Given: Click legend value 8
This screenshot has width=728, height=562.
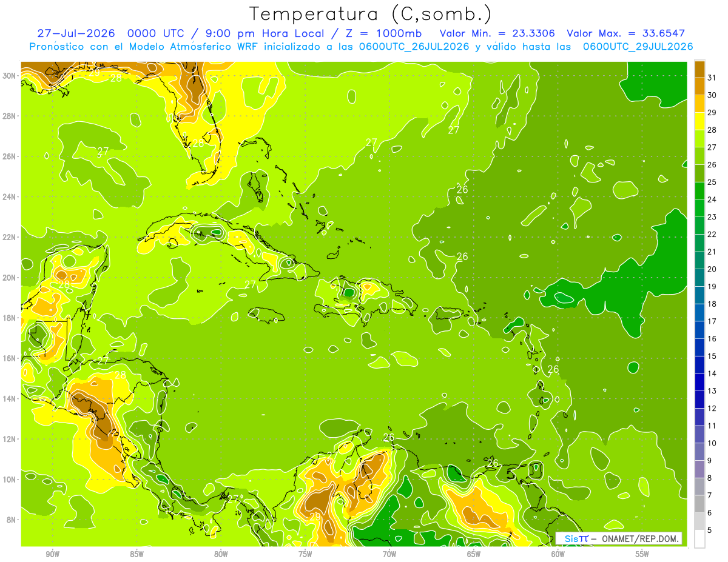Looking at the screenshot, I should [x=710, y=478].
